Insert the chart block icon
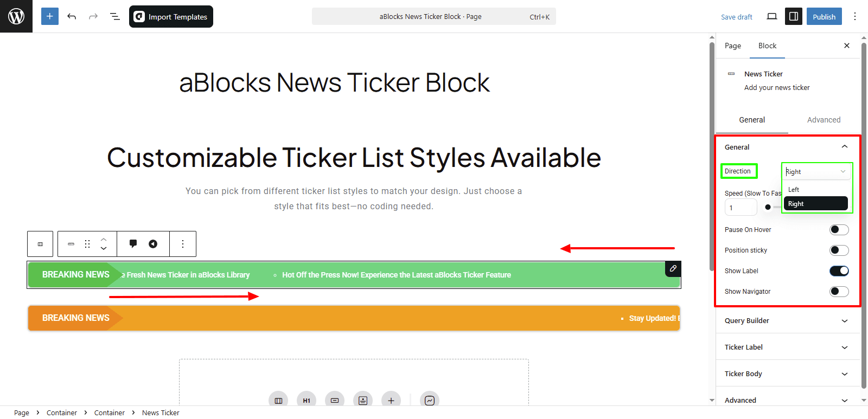 [x=430, y=401]
